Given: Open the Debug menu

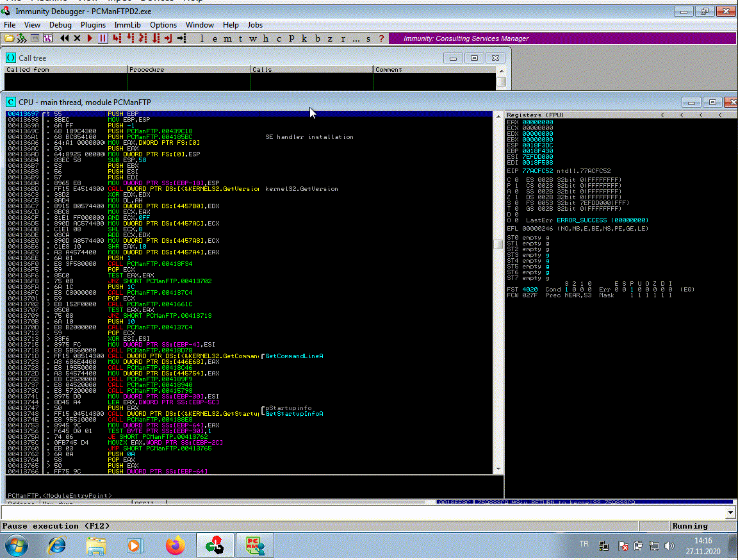Looking at the screenshot, I should [x=60, y=25].
